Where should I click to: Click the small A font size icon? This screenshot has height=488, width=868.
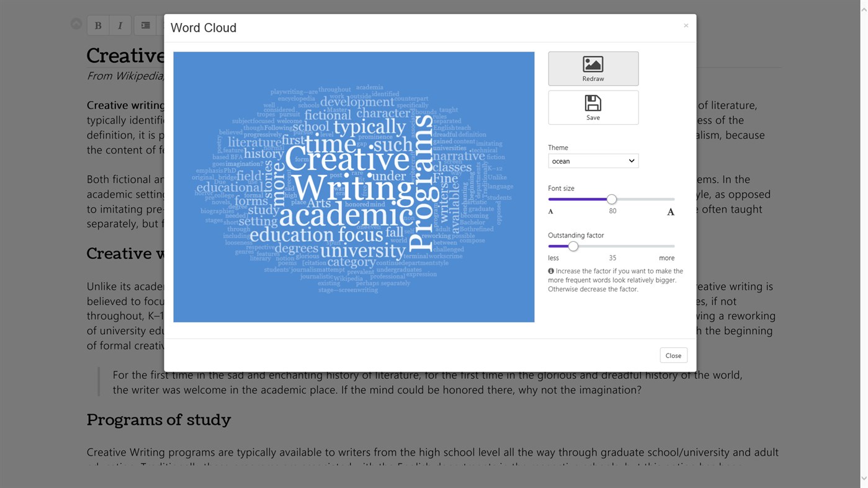pyautogui.click(x=551, y=212)
